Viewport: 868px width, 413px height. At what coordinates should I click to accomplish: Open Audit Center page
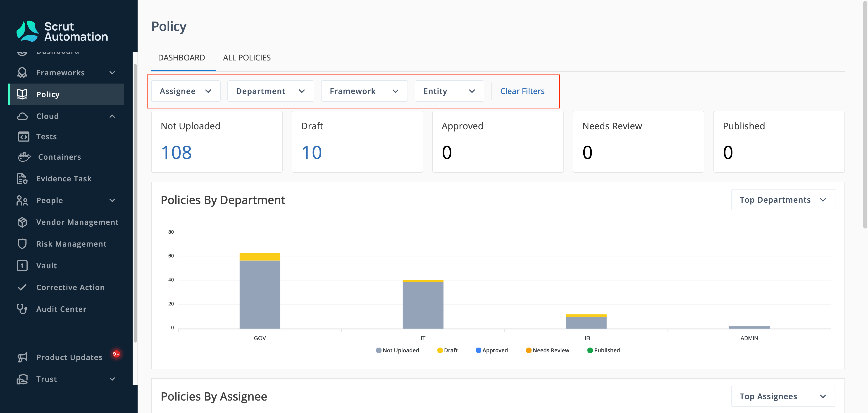[x=61, y=309]
